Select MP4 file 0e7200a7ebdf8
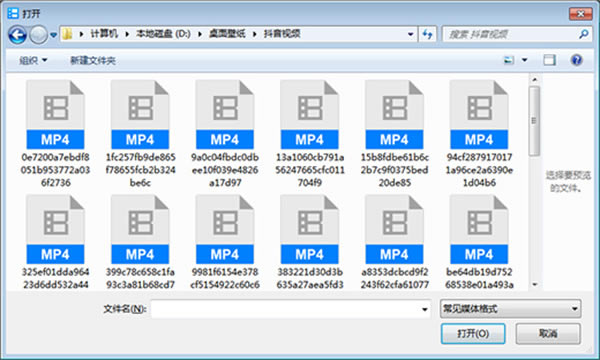The width and height of the screenshot is (600, 360). coord(55,134)
